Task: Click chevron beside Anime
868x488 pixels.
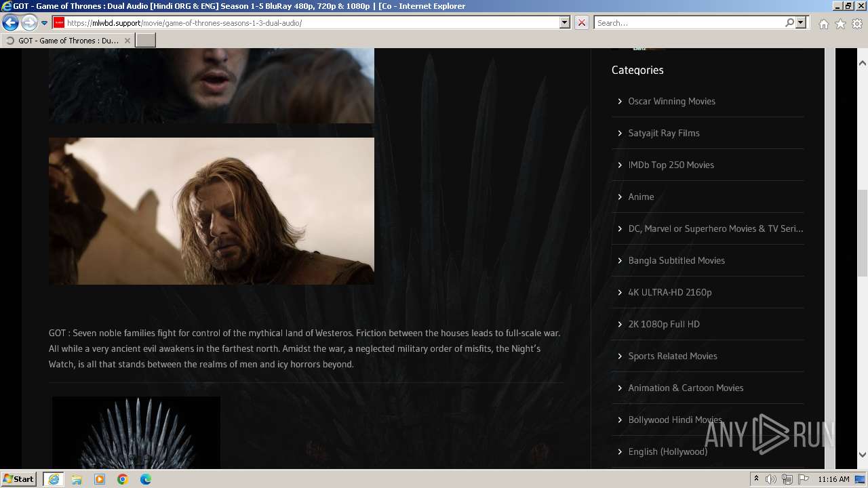Action: point(620,197)
